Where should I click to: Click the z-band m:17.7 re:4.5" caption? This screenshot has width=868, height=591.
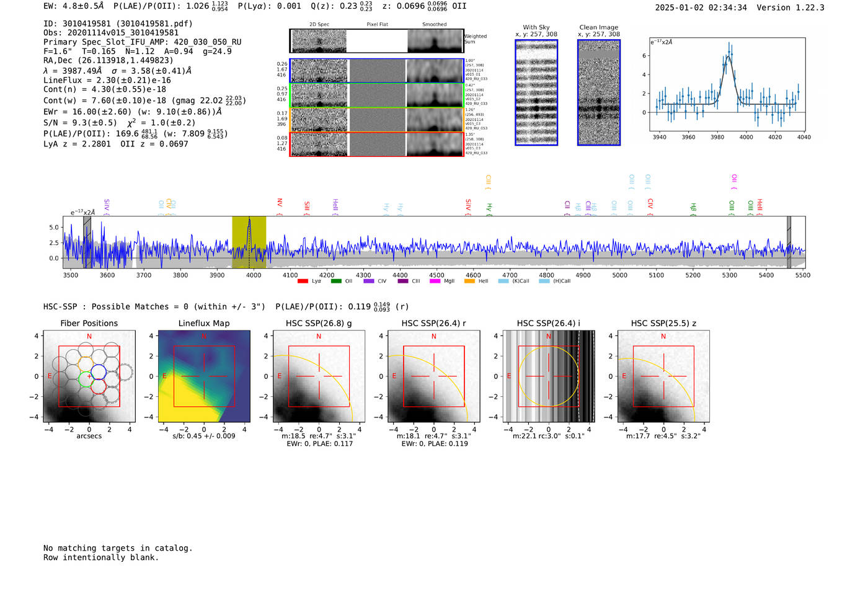tap(663, 436)
